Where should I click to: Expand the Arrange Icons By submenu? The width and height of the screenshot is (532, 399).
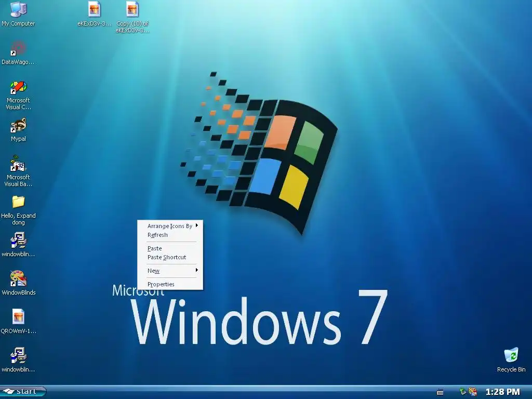coord(170,226)
